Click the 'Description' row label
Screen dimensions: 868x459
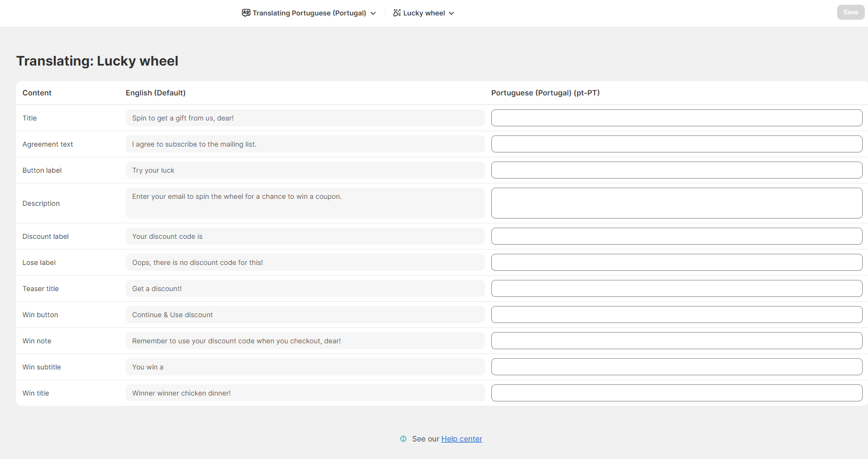(41, 204)
